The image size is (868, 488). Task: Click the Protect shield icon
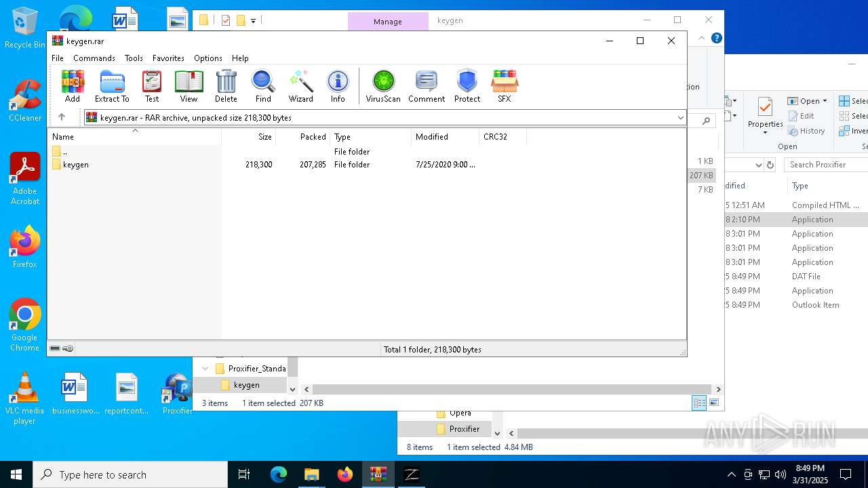(467, 86)
